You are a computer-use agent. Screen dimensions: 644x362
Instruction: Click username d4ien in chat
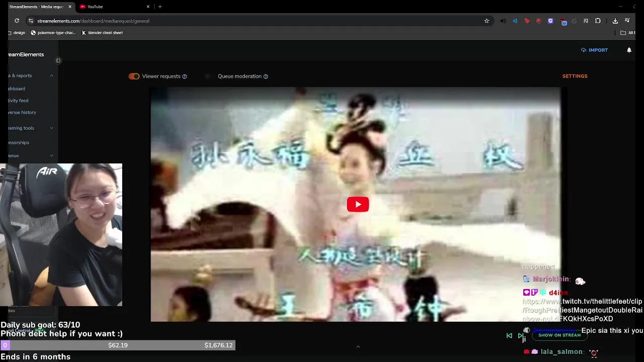tap(559, 293)
